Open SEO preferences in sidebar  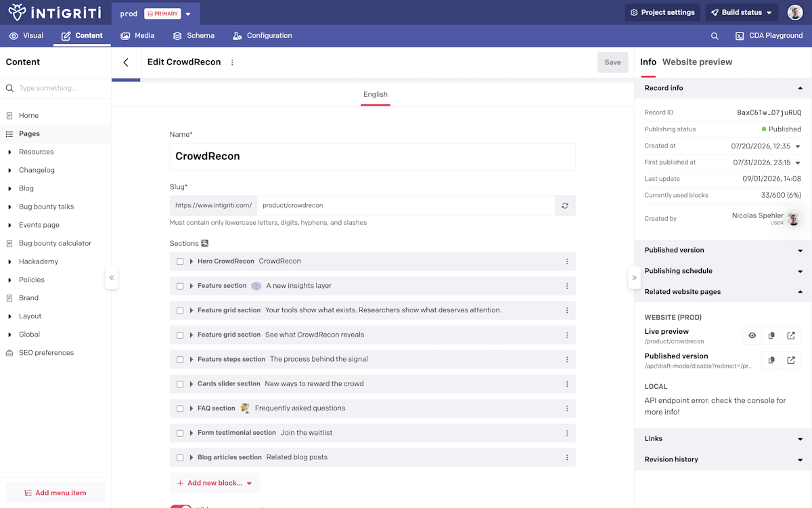coord(46,353)
